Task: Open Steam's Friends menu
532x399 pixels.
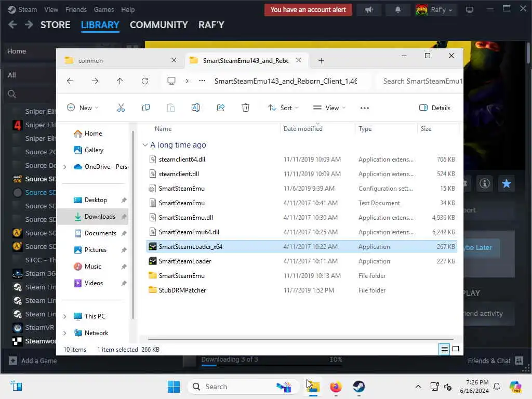Action: point(76,10)
